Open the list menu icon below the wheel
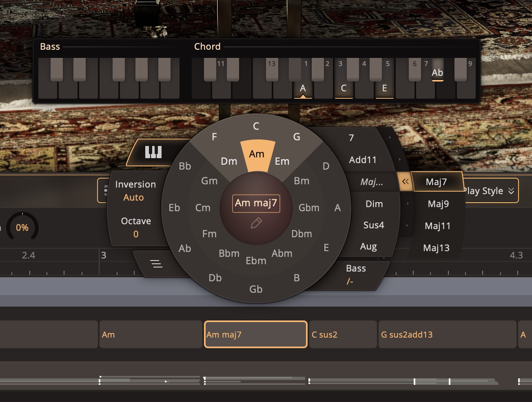The height and width of the screenshot is (402, 532). click(156, 264)
